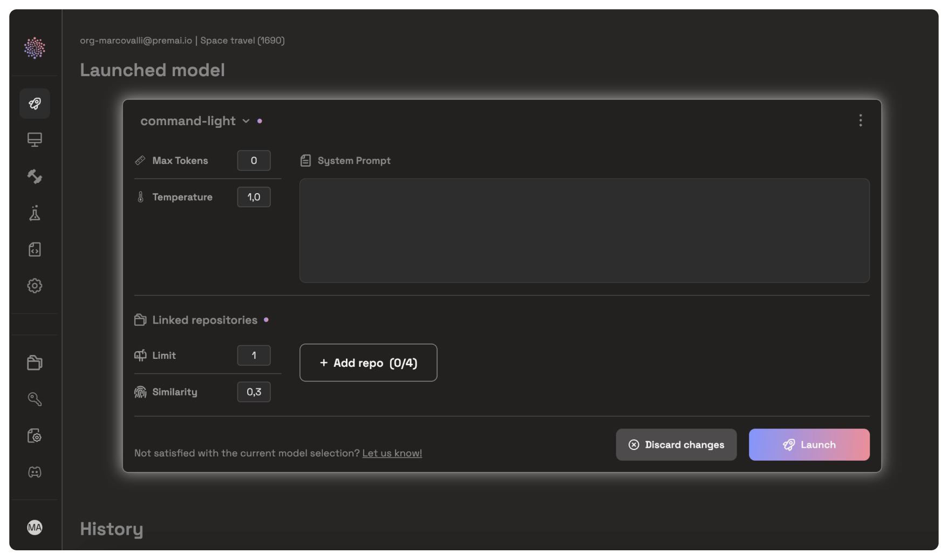Click the satellite tool icon in sidebar
Viewport: 948px width, 560px height.
point(35,176)
